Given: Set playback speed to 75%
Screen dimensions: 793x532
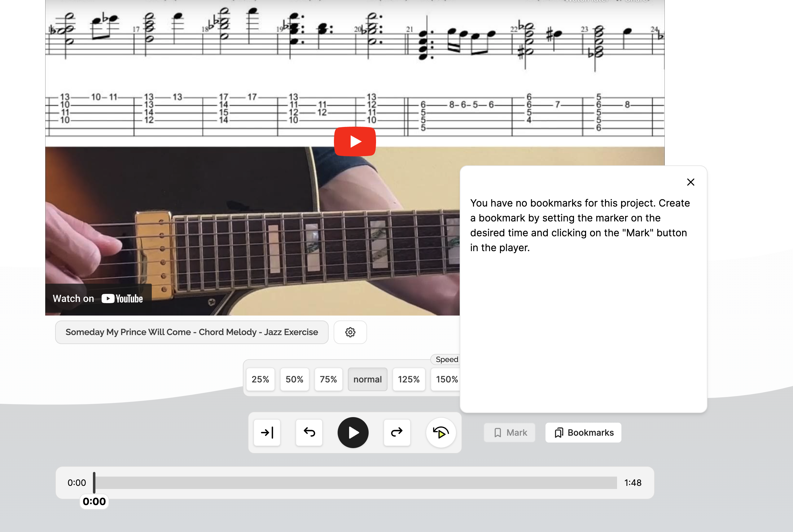Looking at the screenshot, I should pyautogui.click(x=328, y=379).
